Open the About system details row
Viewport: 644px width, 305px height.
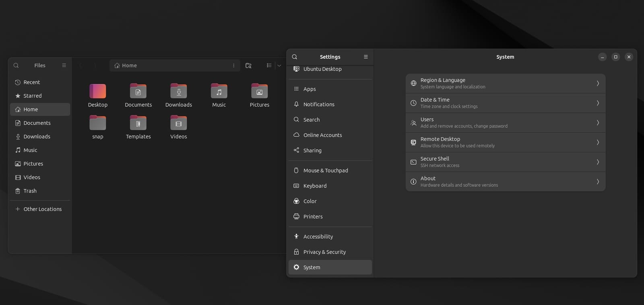click(506, 182)
